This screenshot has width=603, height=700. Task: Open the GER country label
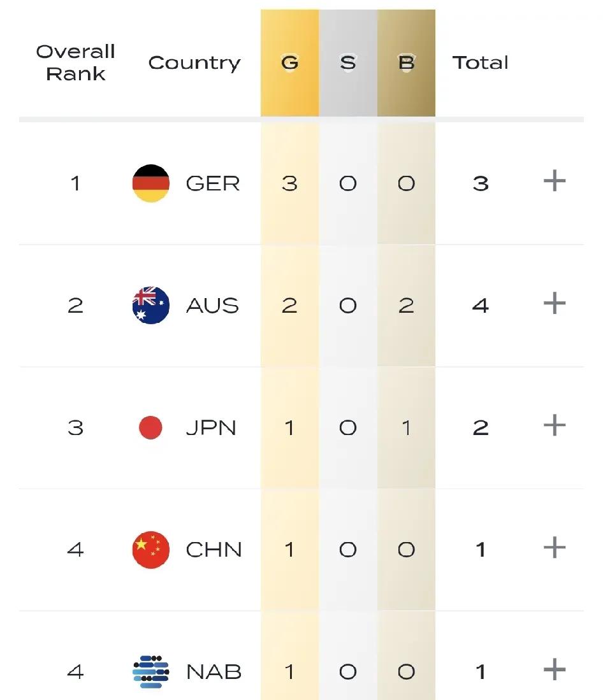(213, 183)
